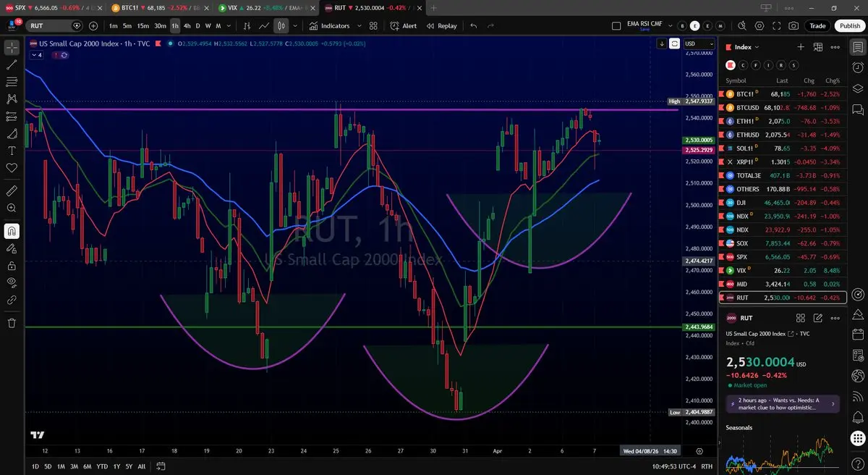This screenshot has width=868, height=475.
Task: Select the text annotation tool
Action: 12,151
